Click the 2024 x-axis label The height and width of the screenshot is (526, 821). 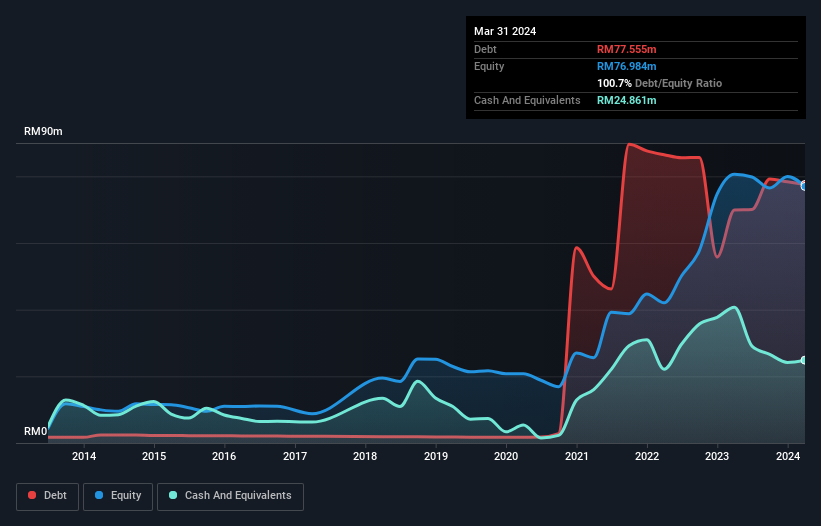tap(787, 456)
